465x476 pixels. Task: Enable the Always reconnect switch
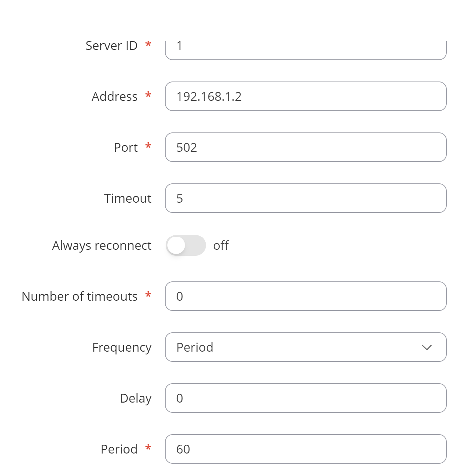pos(186,245)
